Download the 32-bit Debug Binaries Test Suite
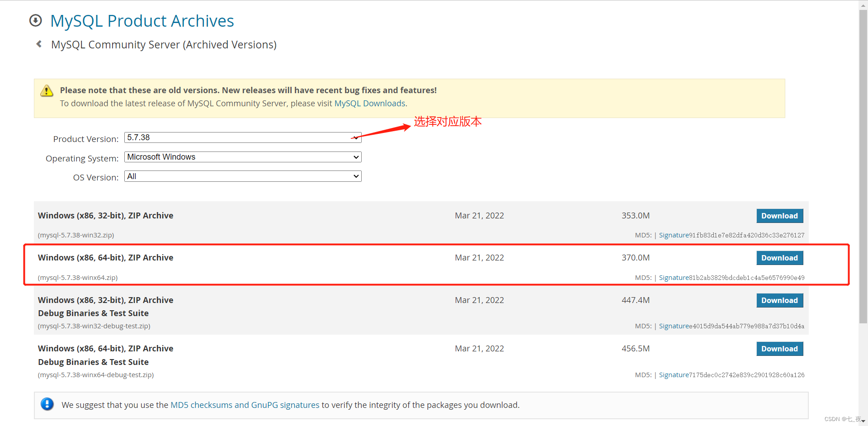 [x=779, y=300]
